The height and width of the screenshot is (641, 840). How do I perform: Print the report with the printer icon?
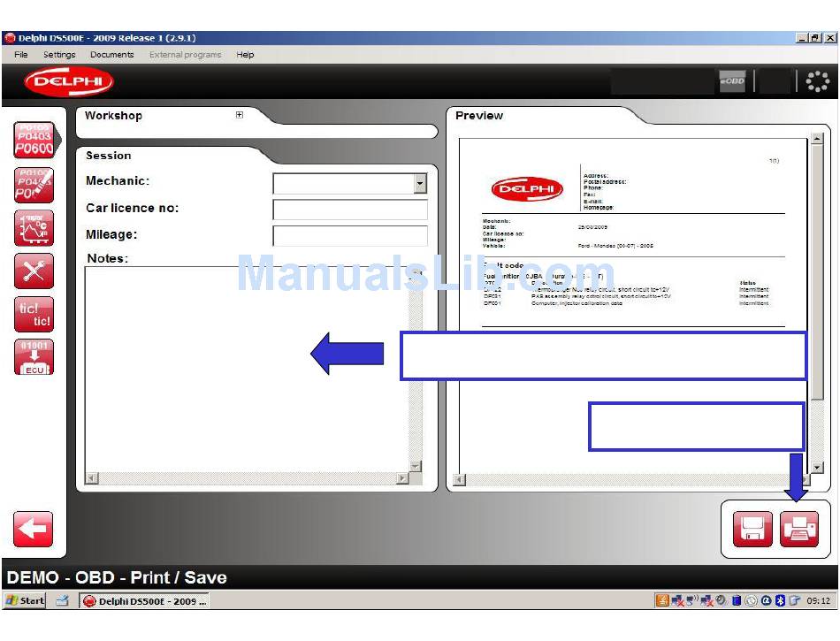(x=799, y=529)
